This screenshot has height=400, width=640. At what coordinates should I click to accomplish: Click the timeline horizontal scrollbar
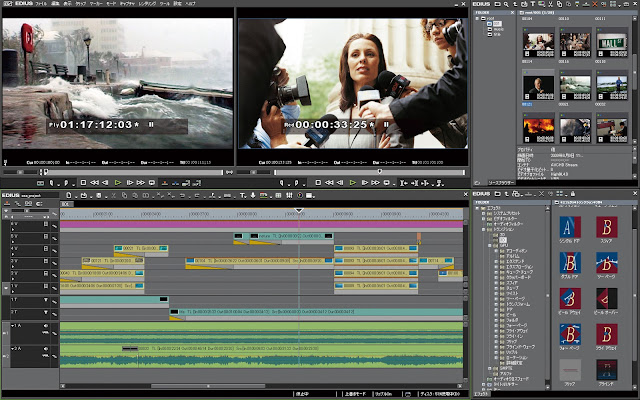261,386
